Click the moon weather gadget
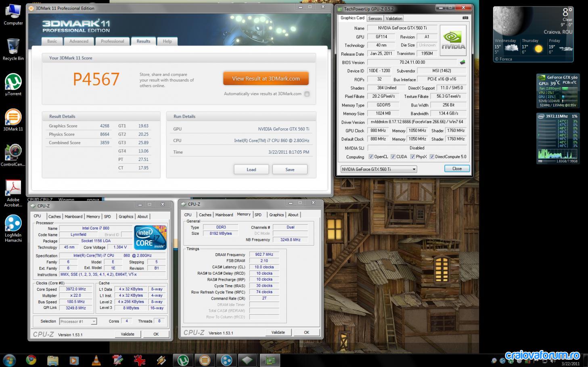The height and width of the screenshot is (367, 588). [533, 34]
